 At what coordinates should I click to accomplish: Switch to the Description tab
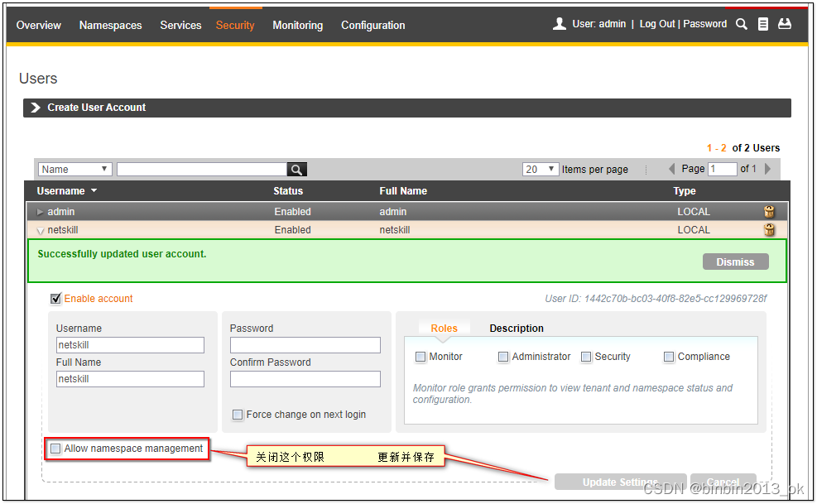pos(517,328)
